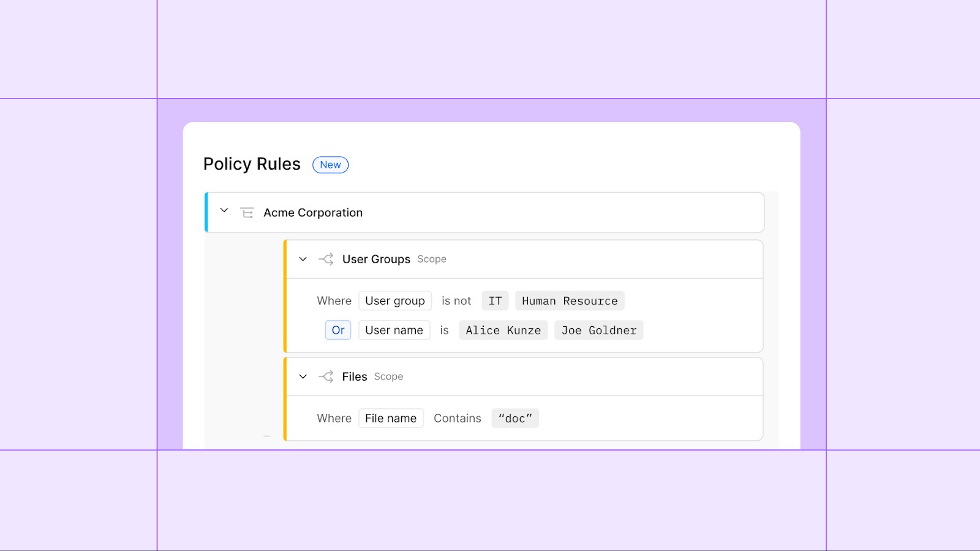The height and width of the screenshot is (551, 980).
Task: Select the Human Resource group tag
Action: 570,301
